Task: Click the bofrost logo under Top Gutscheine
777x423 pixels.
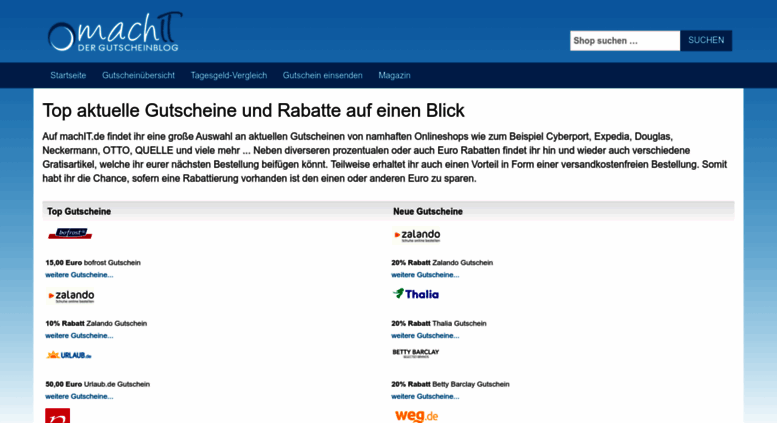Action: point(70,233)
